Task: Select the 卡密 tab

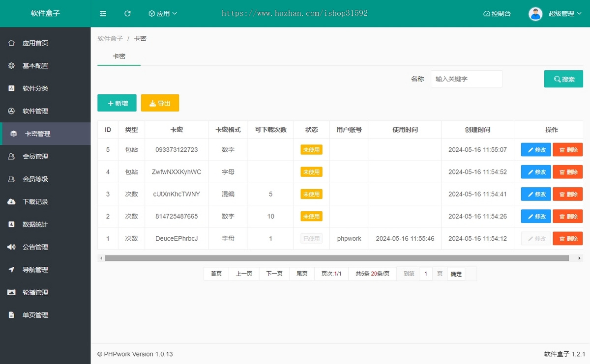Action: (x=119, y=56)
